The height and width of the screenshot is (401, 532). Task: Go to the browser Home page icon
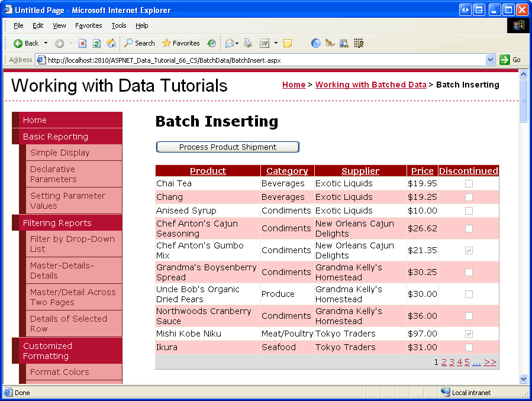click(111, 43)
